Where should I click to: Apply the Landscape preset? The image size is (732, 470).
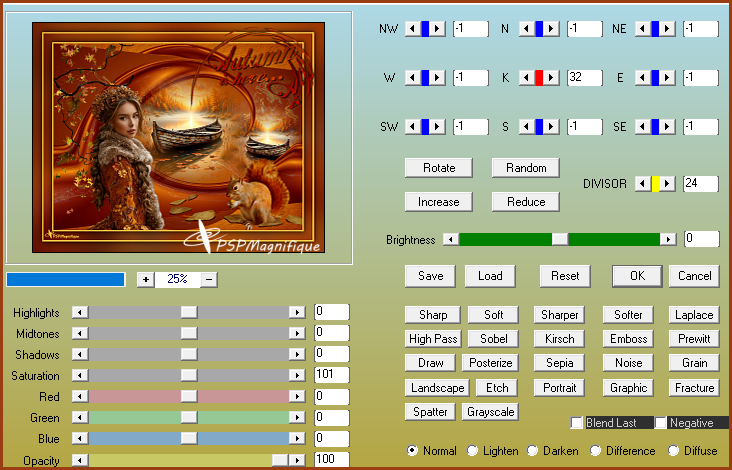(437, 387)
